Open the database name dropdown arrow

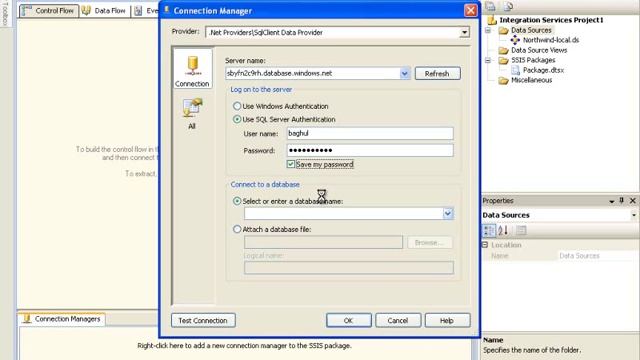coord(448,213)
